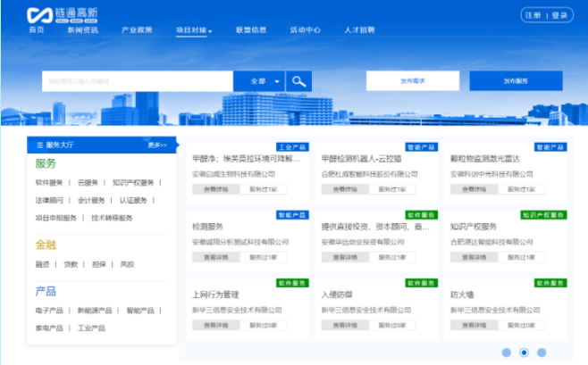Image resolution: width=588 pixels, height=365 pixels.
Task: Click the 登录 link
Action: [559, 15]
